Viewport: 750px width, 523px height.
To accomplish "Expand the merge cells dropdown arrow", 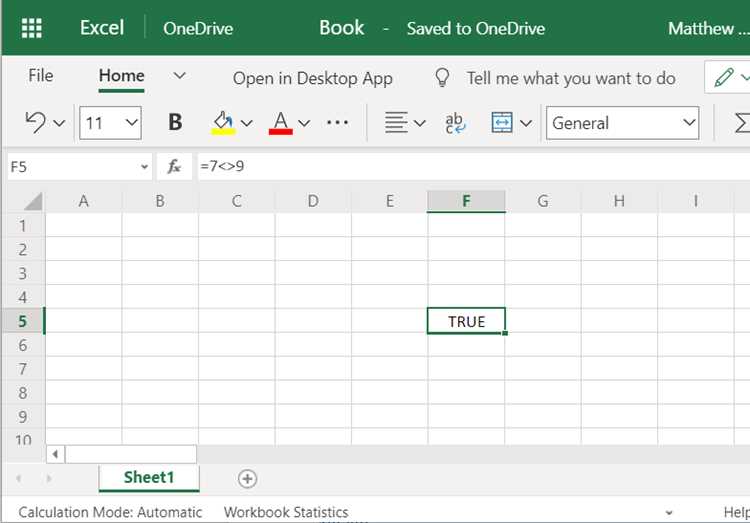I will pos(526,123).
